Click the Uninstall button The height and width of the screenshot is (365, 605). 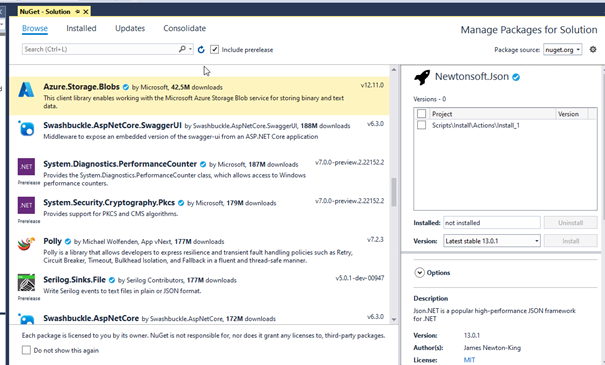tap(571, 223)
